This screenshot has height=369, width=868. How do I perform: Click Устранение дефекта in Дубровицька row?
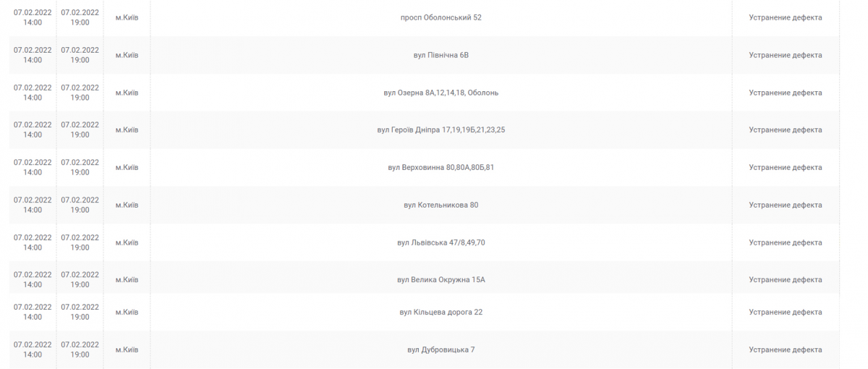click(x=786, y=349)
